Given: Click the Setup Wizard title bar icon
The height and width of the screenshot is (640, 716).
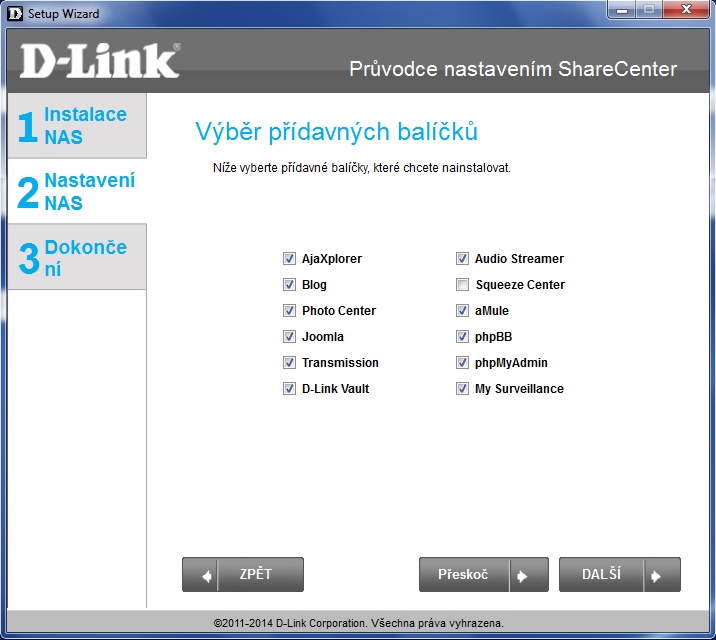Looking at the screenshot, I should pos(15,13).
